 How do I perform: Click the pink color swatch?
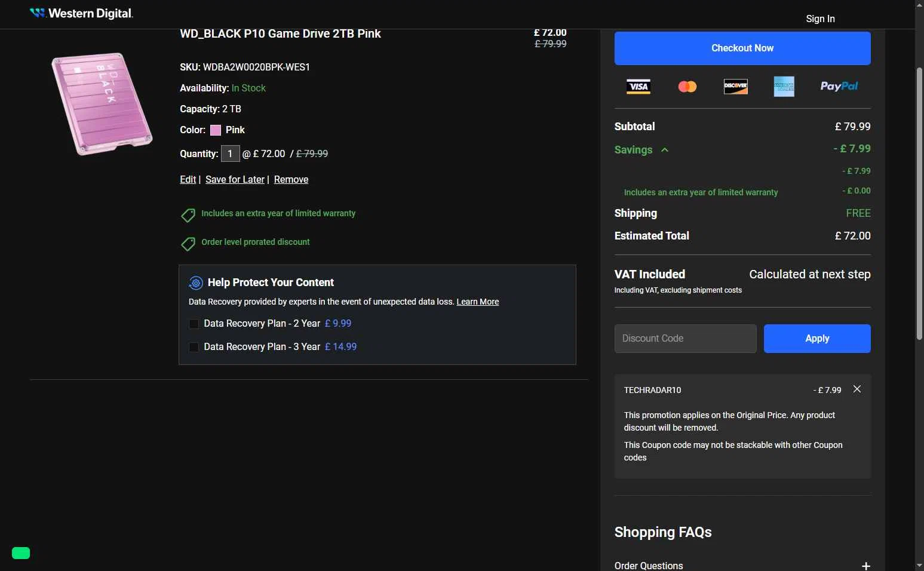click(x=216, y=130)
